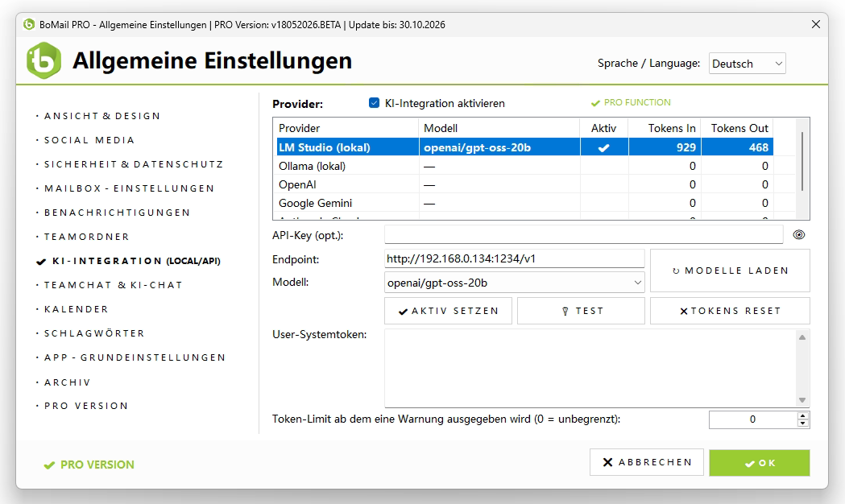Click the Systemtoken scrollbar up arrow
845x504 pixels.
(802, 337)
